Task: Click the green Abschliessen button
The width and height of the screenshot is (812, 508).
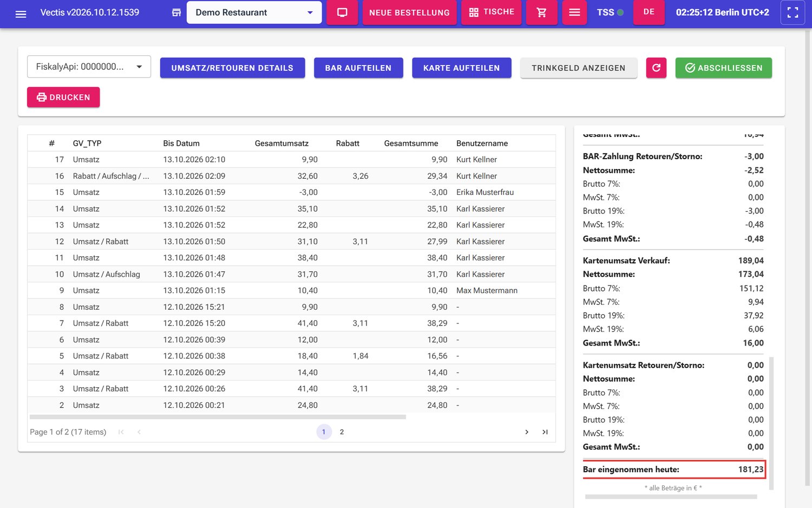Action: click(x=724, y=68)
